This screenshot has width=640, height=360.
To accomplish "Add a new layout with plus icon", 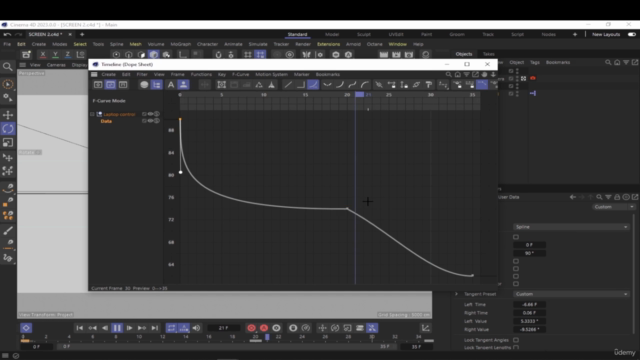I will click(x=575, y=34).
